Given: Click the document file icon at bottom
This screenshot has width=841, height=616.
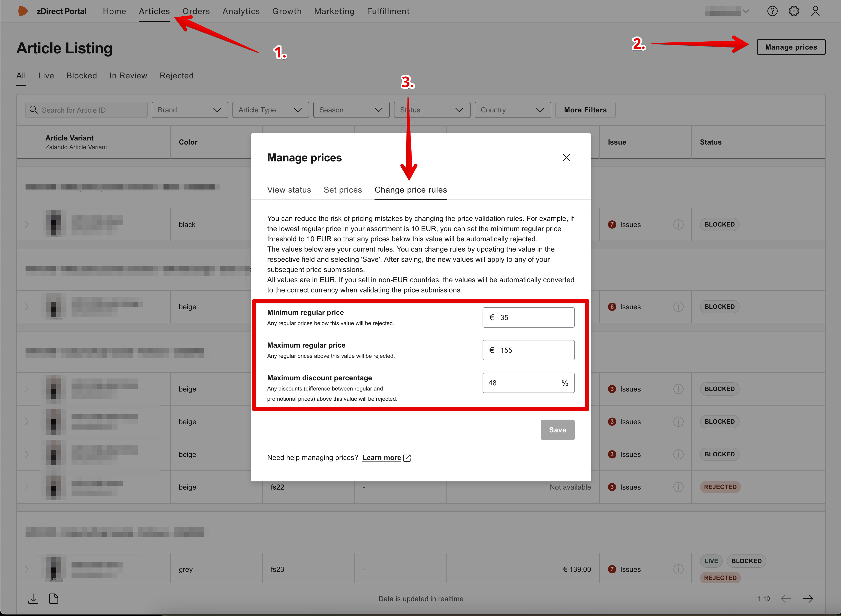Looking at the screenshot, I should coord(54,598).
